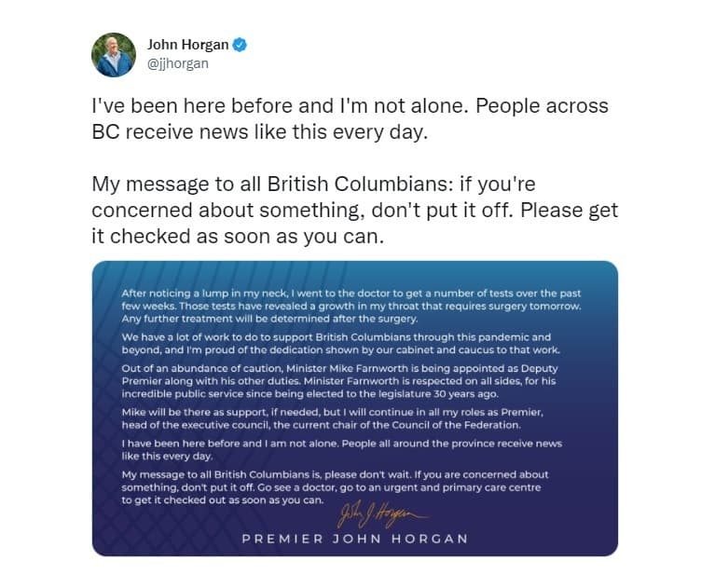Open the @jjhorgan handle link
Viewport: 715px width, 588px height.
pyautogui.click(x=178, y=63)
